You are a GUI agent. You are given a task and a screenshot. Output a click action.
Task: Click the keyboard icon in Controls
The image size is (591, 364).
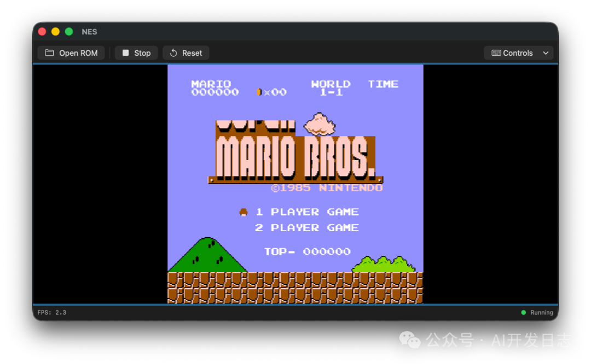(496, 53)
